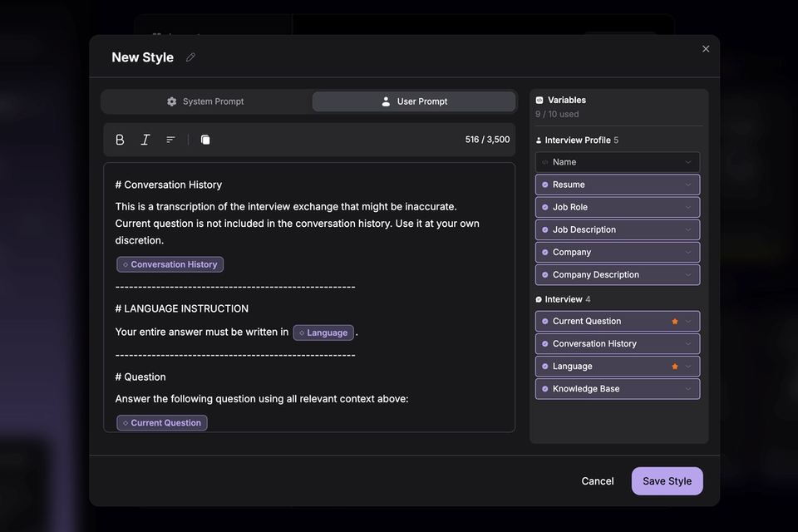Image resolution: width=798 pixels, height=532 pixels.
Task: Click the Save Style button
Action: coord(667,481)
